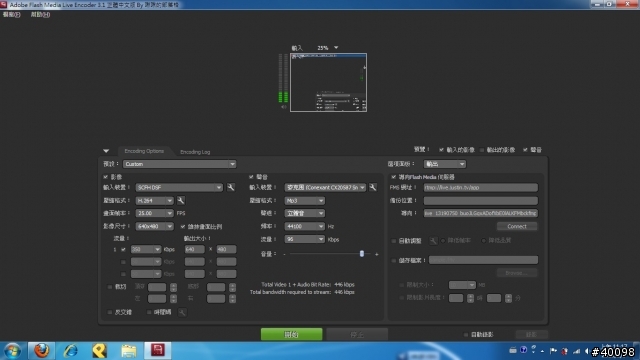Click the Action Center flag tray icon
The width and height of the screenshot is (640, 360).
tap(553, 351)
